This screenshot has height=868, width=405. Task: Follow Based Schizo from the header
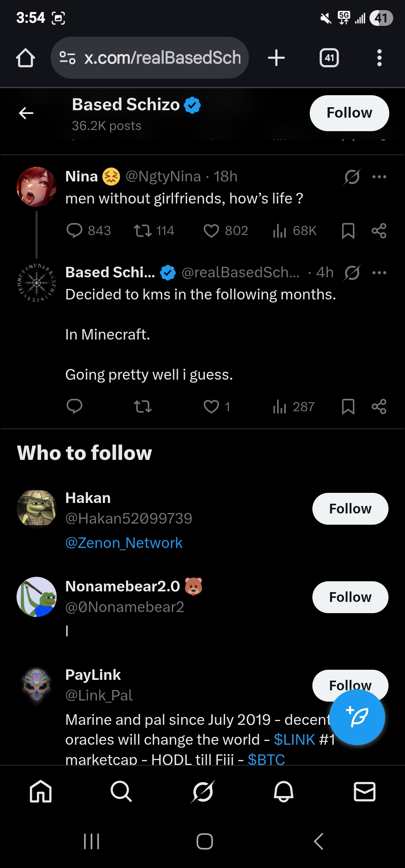[349, 113]
